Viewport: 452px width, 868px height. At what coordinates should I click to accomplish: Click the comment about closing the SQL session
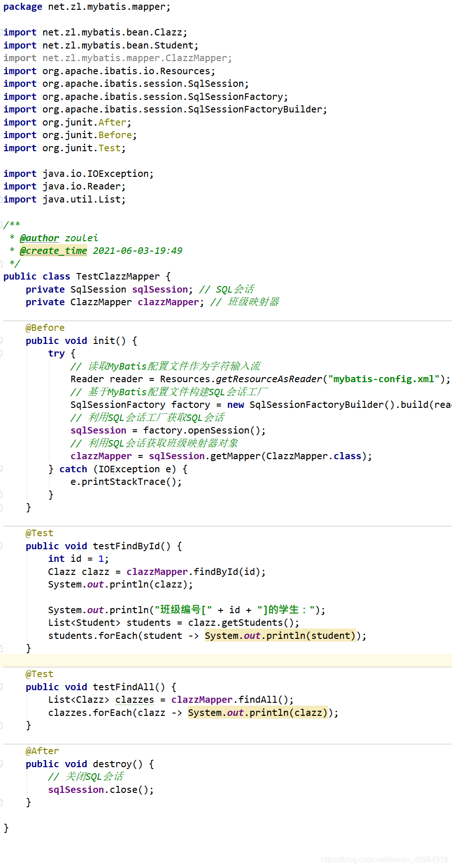(x=86, y=777)
